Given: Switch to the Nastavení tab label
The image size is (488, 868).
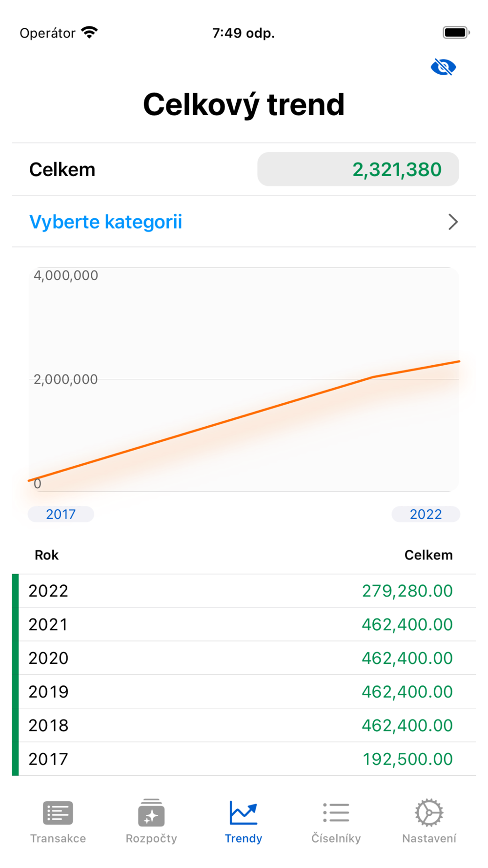Looking at the screenshot, I should pos(429,838).
